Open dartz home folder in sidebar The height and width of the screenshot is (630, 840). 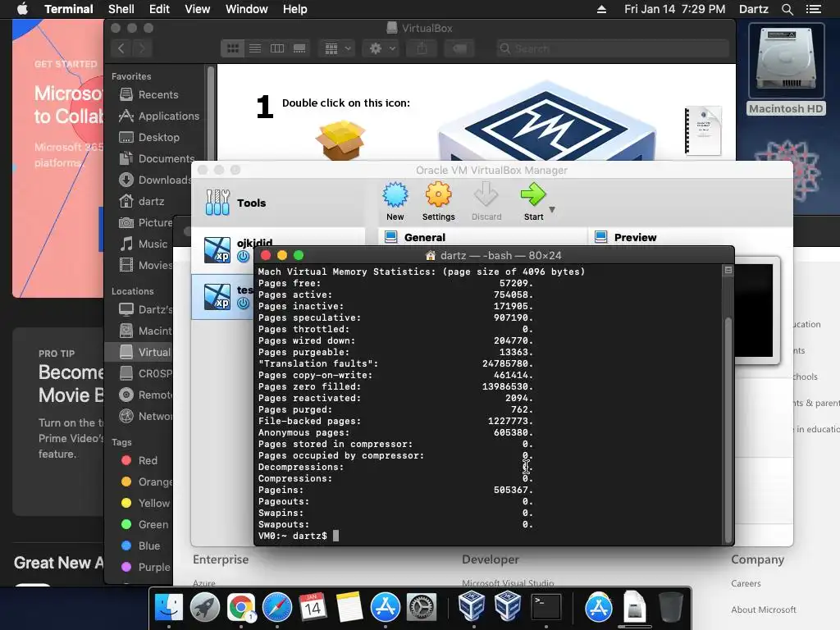142,202
